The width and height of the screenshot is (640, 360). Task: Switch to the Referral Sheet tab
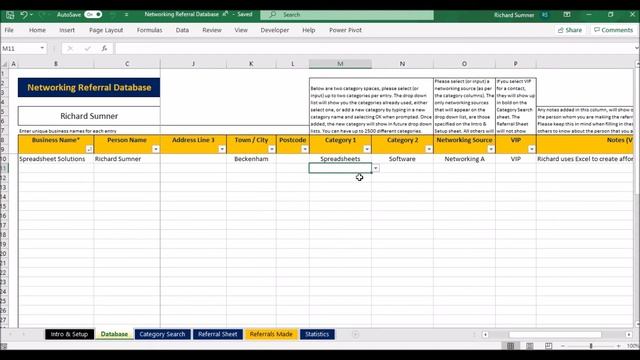click(x=218, y=334)
